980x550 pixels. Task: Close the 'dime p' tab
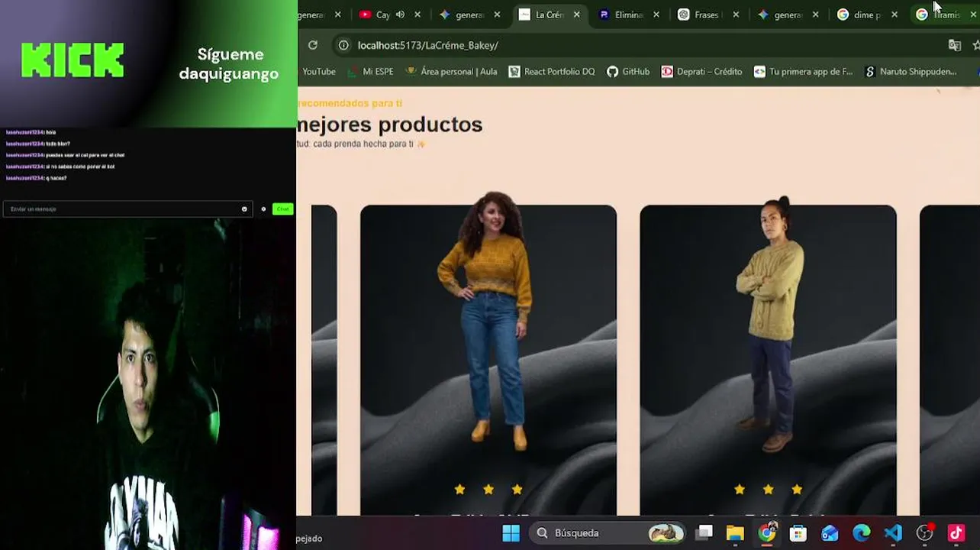[895, 15]
